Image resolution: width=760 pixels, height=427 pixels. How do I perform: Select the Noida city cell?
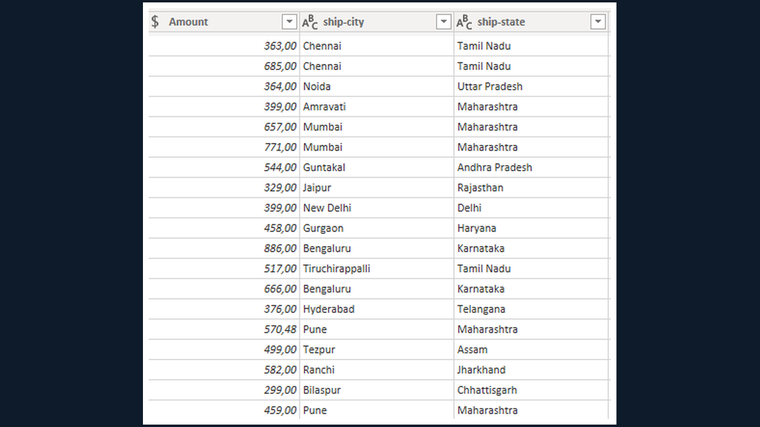pos(377,86)
